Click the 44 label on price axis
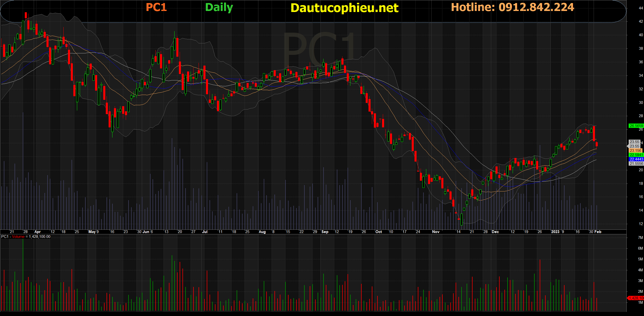Screen dimensions: 644x316 641,8
